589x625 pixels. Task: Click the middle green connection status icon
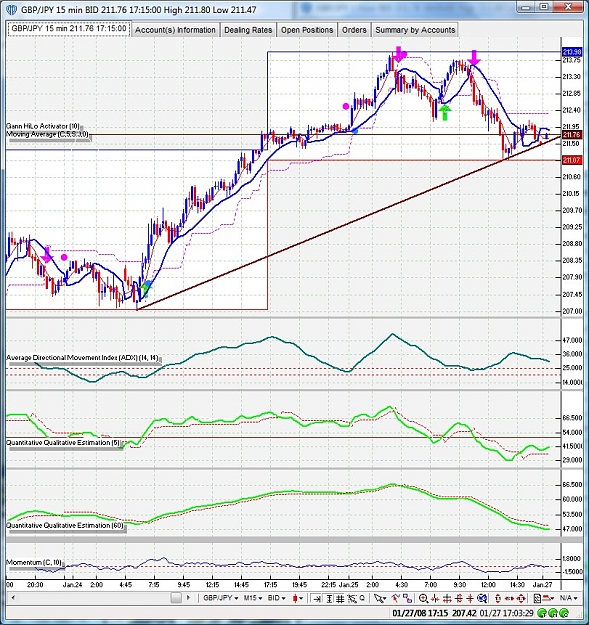[553, 613]
